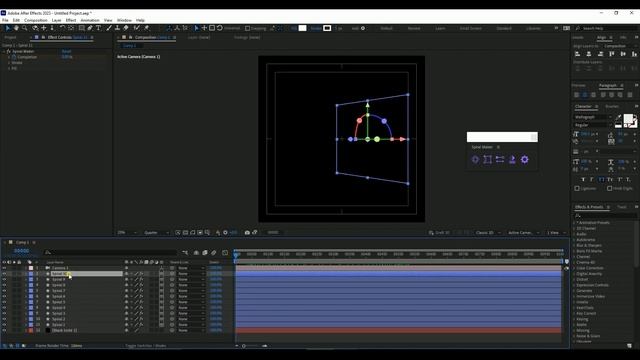
Task: Click the Graph Editor icon in timeline
Action: click(x=225, y=253)
